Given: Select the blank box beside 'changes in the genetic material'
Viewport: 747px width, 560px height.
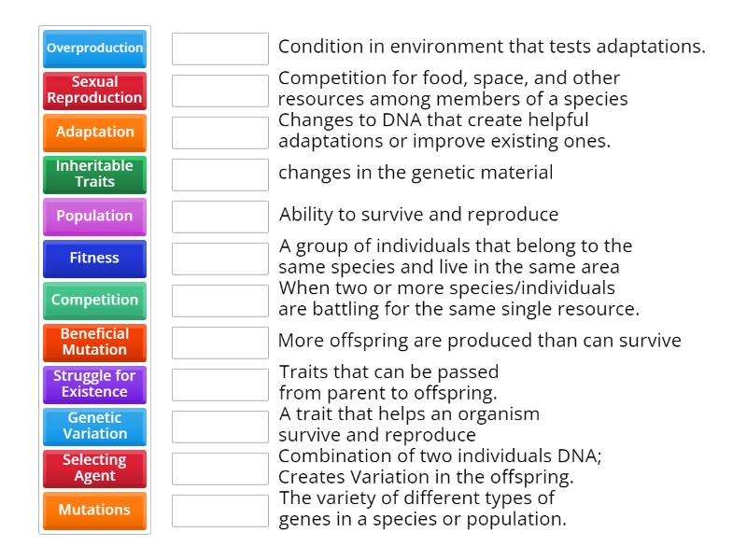Looking at the screenshot, I should pyautogui.click(x=219, y=174).
